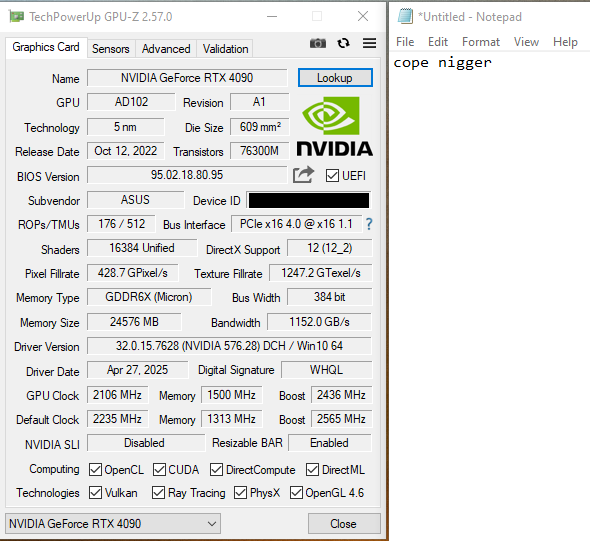Image resolution: width=590 pixels, height=541 pixels.
Task: Switch to the Validation tab
Action: [225, 49]
